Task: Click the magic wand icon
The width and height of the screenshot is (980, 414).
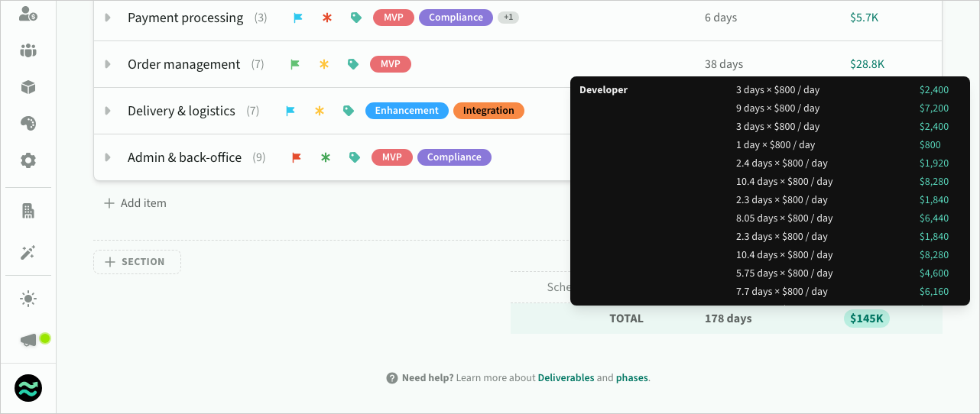Action: click(28, 253)
